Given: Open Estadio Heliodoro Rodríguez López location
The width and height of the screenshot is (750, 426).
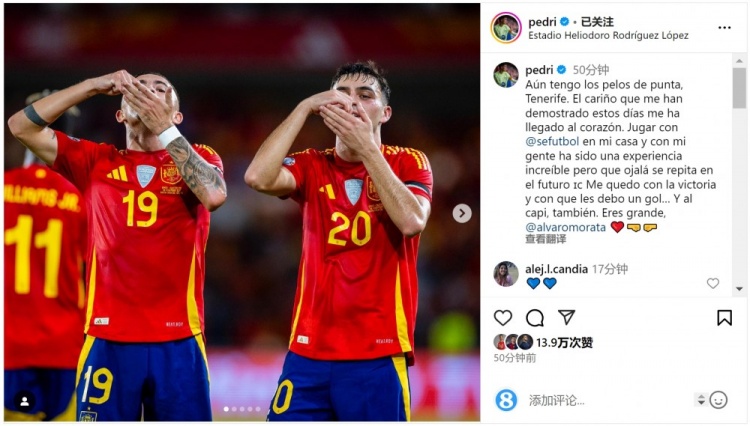Looking at the screenshot, I should click(608, 35).
